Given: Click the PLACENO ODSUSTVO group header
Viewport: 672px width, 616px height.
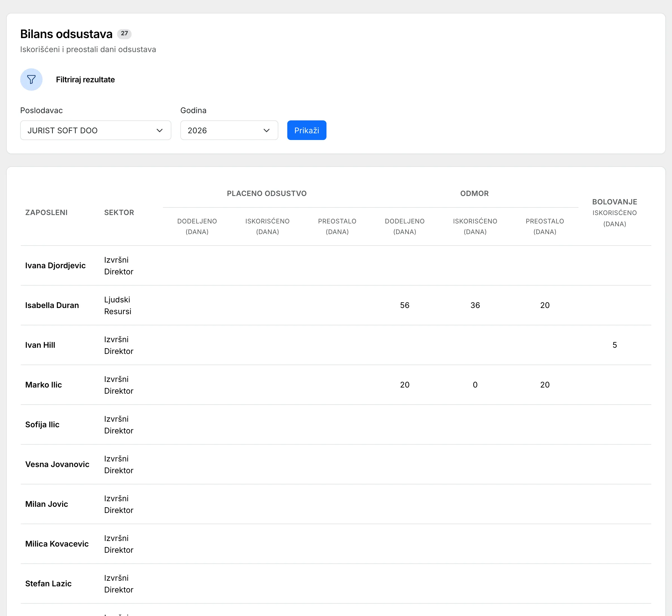Looking at the screenshot, I should pos(267,194).
